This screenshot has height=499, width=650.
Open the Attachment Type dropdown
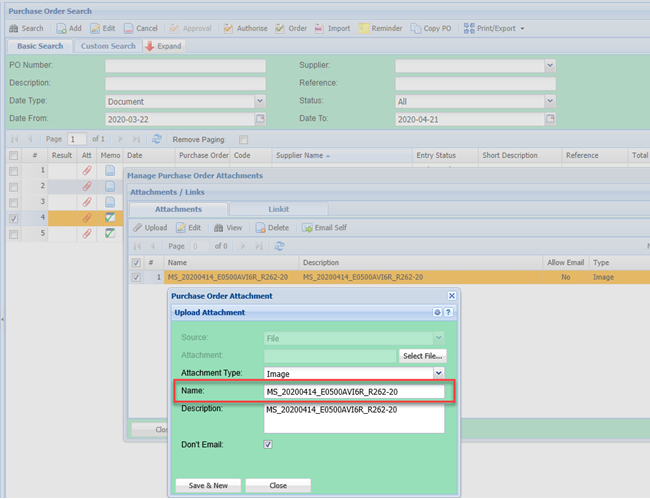point(438,373)
